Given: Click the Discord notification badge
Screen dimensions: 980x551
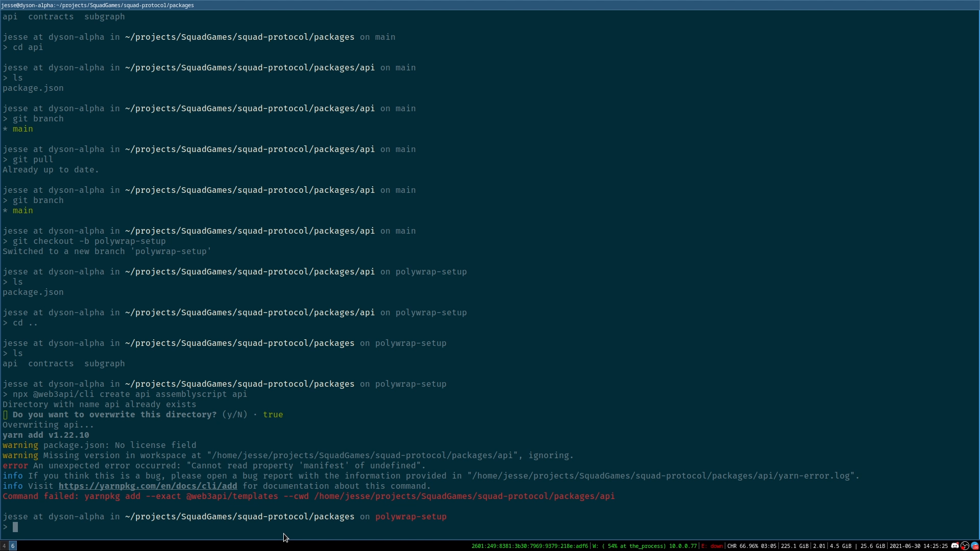Looking at the screenshot, I should click(957, 543).
